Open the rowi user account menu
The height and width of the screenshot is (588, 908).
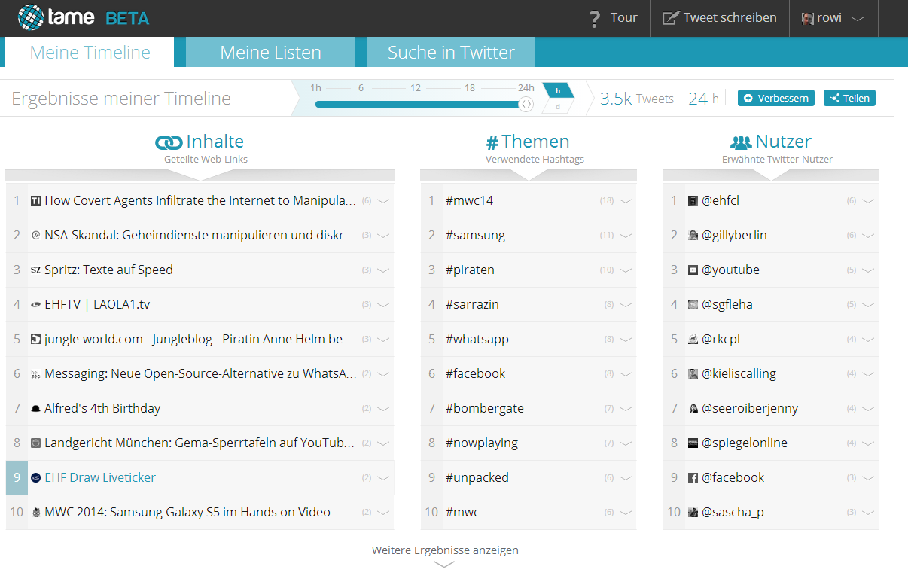[833, 18]
